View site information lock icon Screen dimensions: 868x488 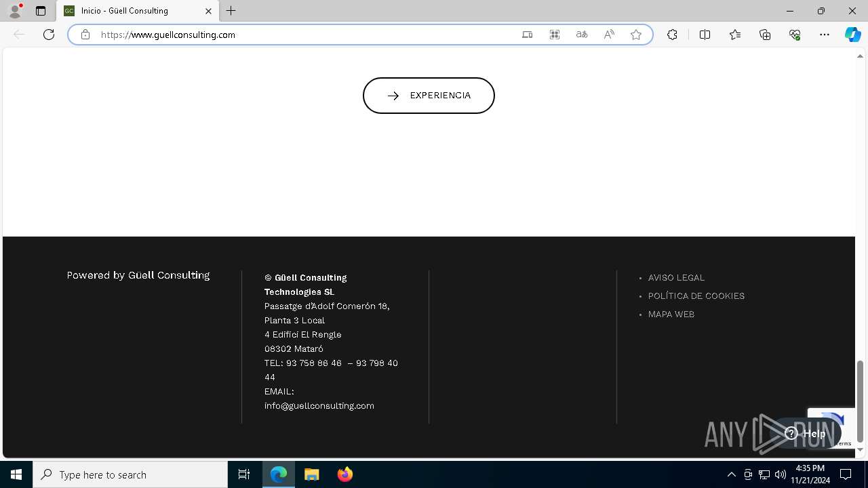(85, 35)
